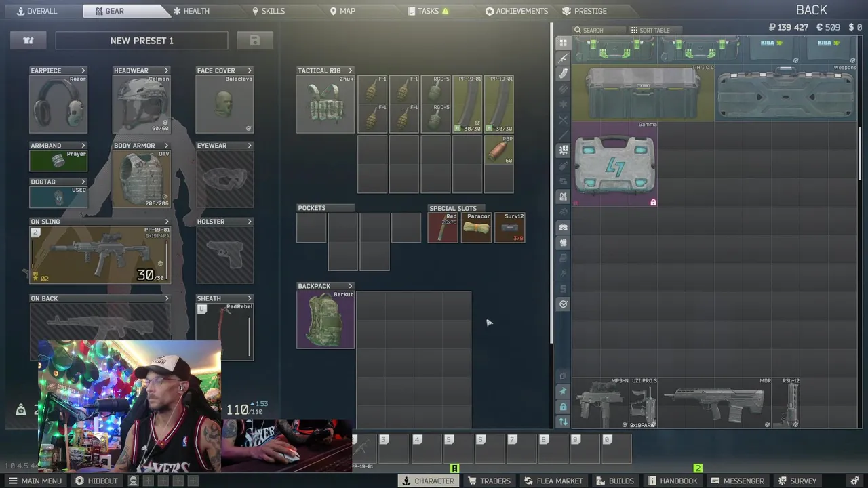Image resolution: width=868 pixels, height=488 pixels.
Task: Click the up-down arrows sort icon
Action: [563, 422]
